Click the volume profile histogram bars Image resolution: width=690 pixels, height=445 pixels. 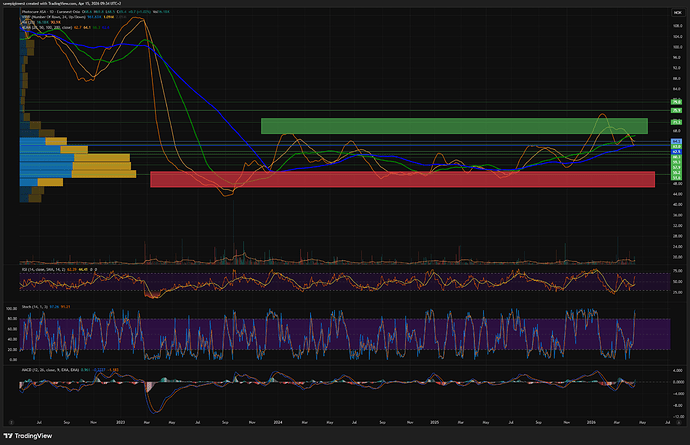[x=50, y=160]
